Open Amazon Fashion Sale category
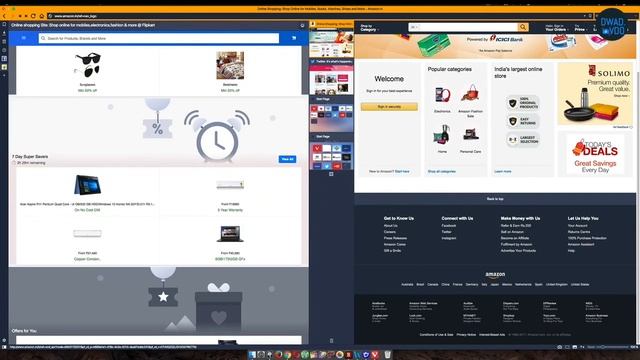640x360 pixels. pos(470,101)
